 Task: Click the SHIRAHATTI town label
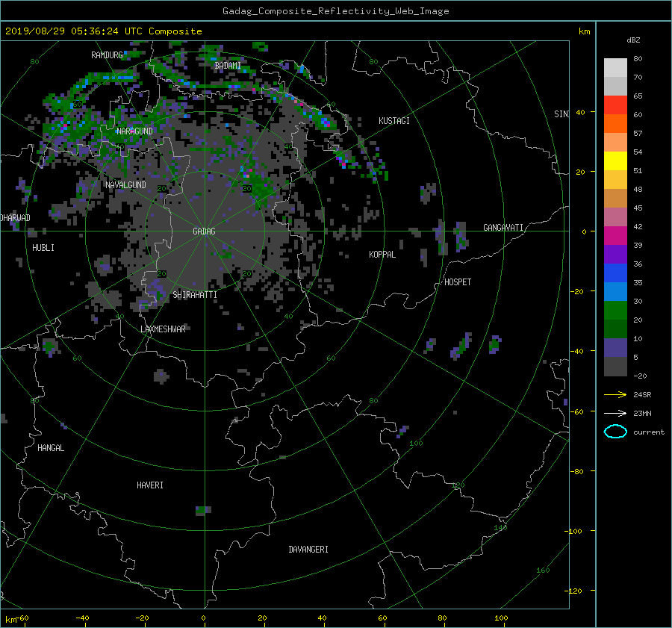[x=195, y=295]
